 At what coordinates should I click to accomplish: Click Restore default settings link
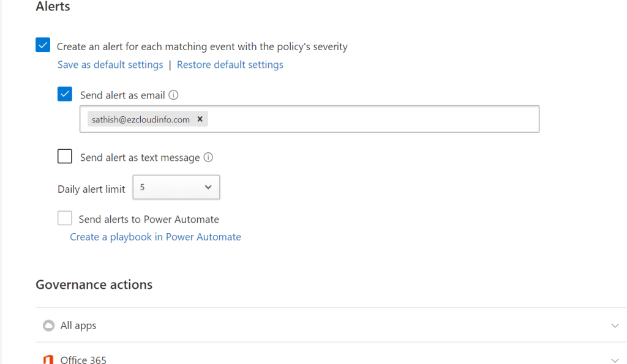230,65
